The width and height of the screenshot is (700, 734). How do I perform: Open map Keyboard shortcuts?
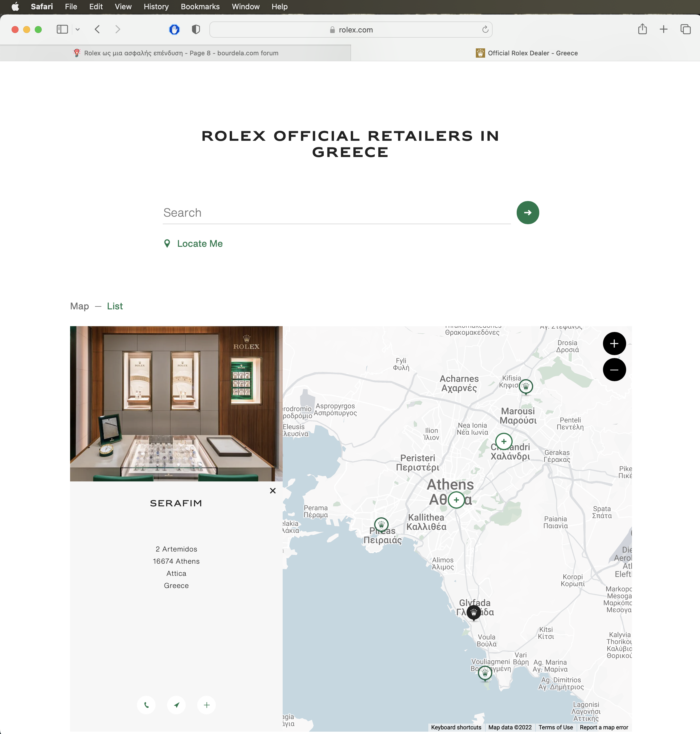point(456,727)
